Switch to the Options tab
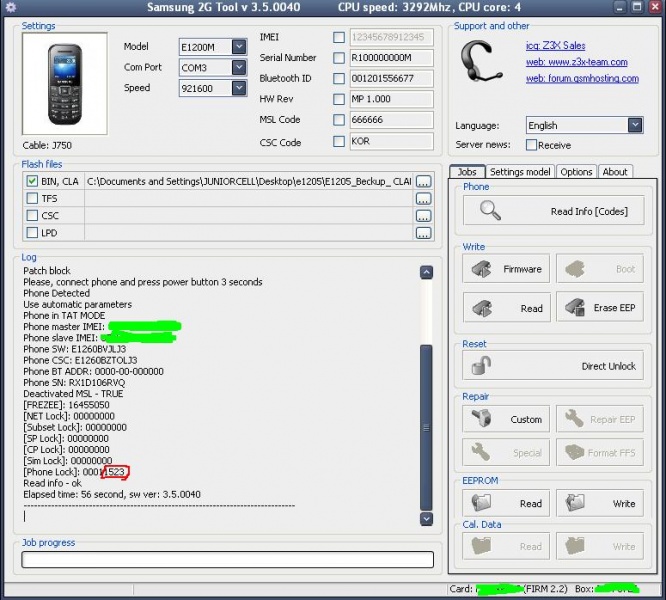Viewport: 666px width, 600px height. point(576,172)
